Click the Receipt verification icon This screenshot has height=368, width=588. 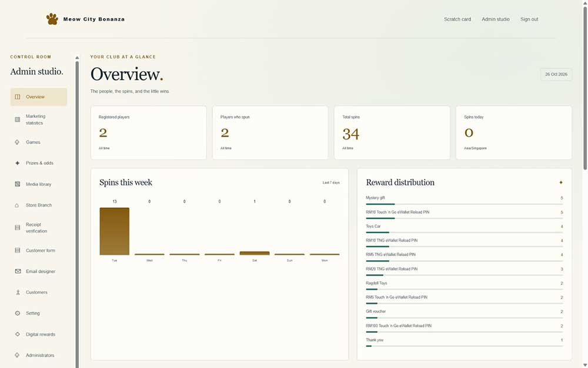(17, 227)
